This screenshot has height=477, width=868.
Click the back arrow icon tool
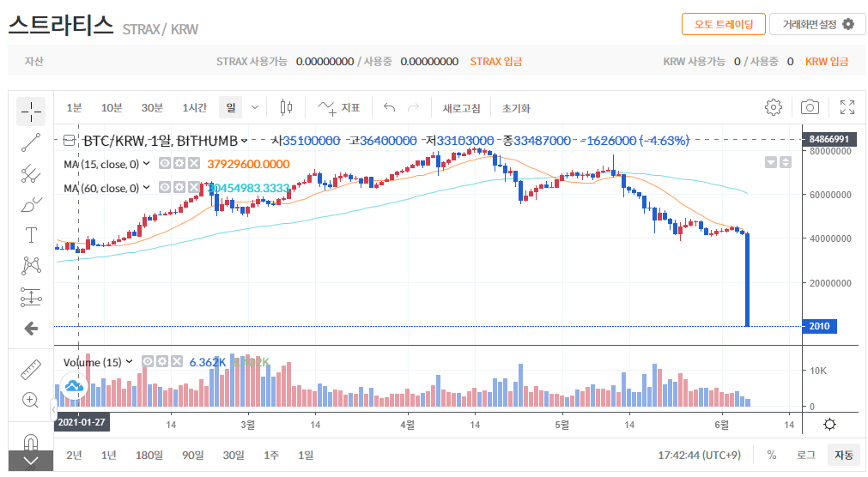point(31,329)
